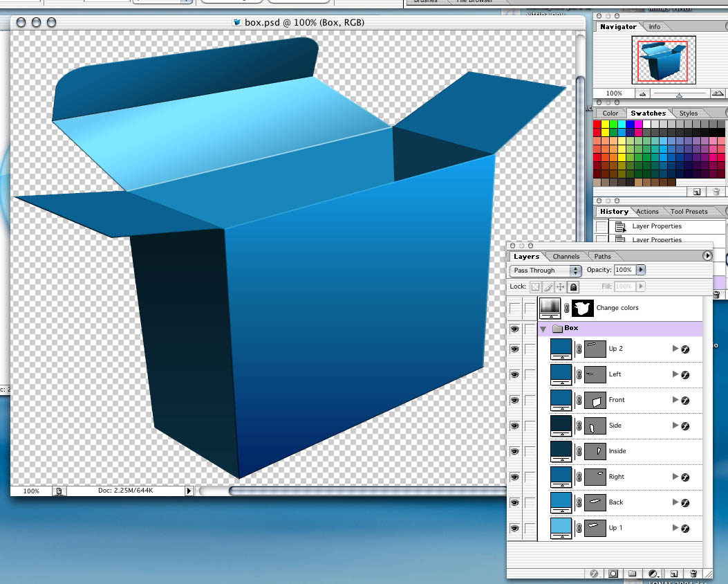
Task: Open the Layers panel flyout menu
Action: [707, 256]
